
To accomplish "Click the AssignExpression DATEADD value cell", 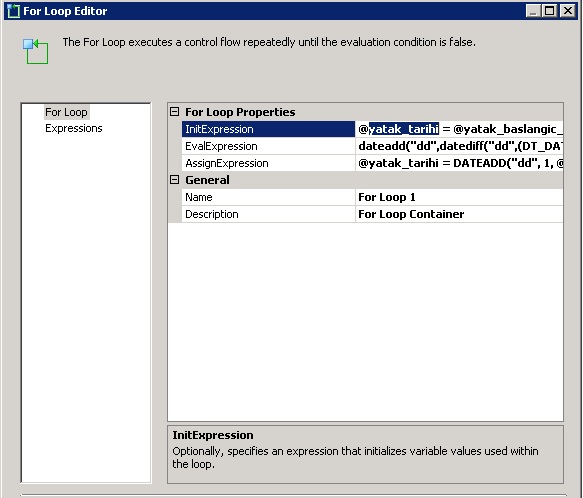I will pyautogui.click(x=459, y=163).
